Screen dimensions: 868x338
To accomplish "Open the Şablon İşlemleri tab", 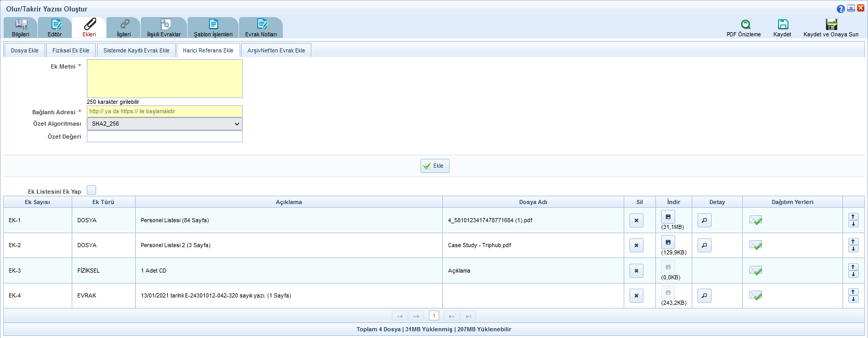I will pos(213,28).
